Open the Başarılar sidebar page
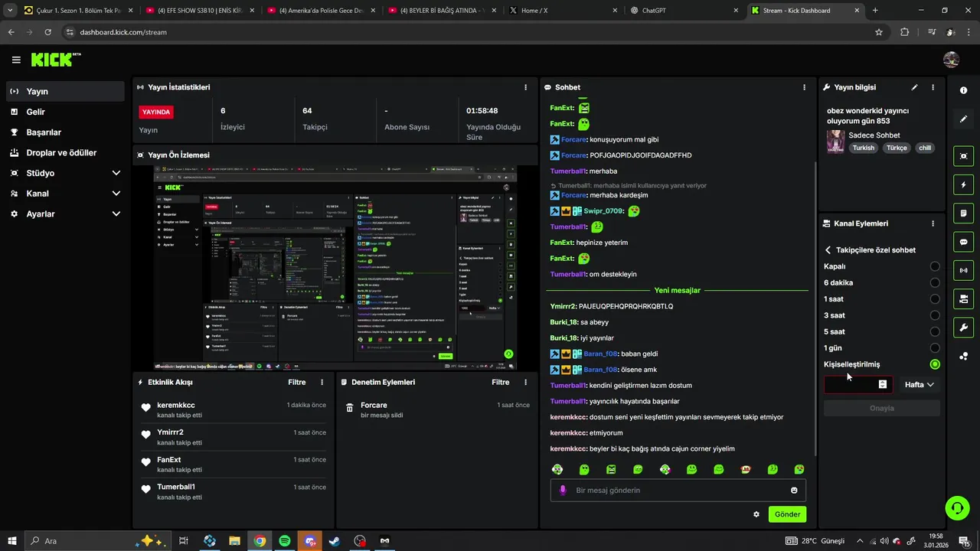 (x=65, y=132)
